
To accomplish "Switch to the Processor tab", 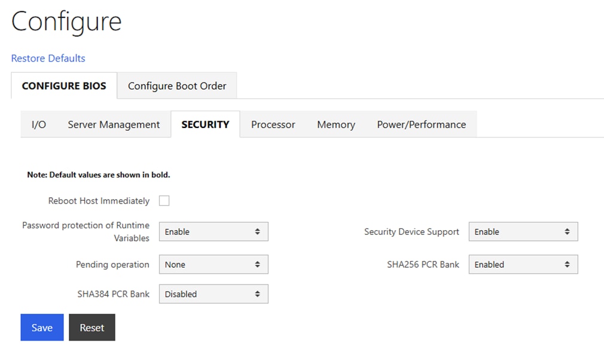I will pos(273,124).
